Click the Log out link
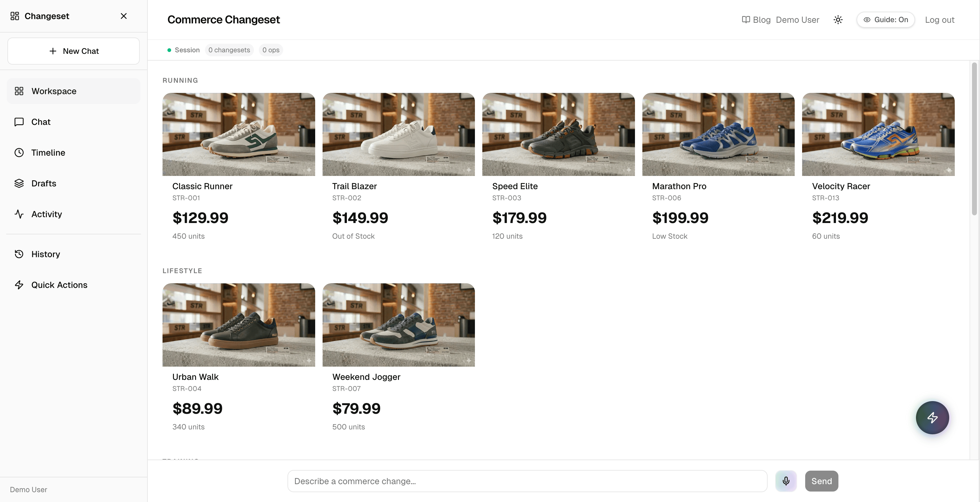Viewport: 980px width, 502px height. [x=940, y=19]
